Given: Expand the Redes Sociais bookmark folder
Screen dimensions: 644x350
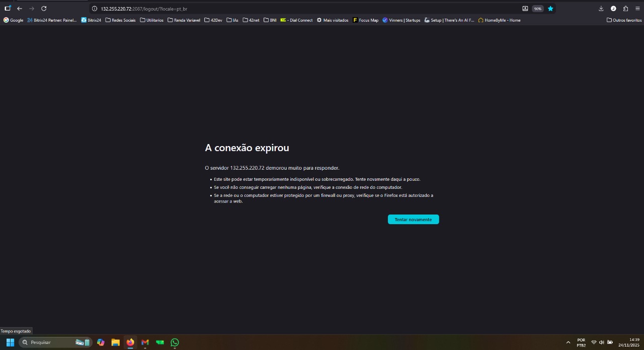Looking at the screenshot, I should 120,20.
